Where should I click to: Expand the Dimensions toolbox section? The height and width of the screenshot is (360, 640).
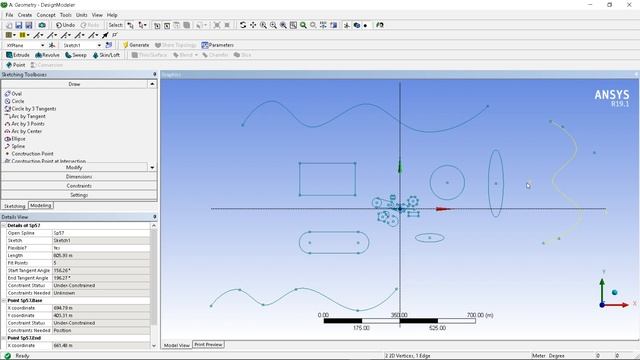click(x=79, y=177)
